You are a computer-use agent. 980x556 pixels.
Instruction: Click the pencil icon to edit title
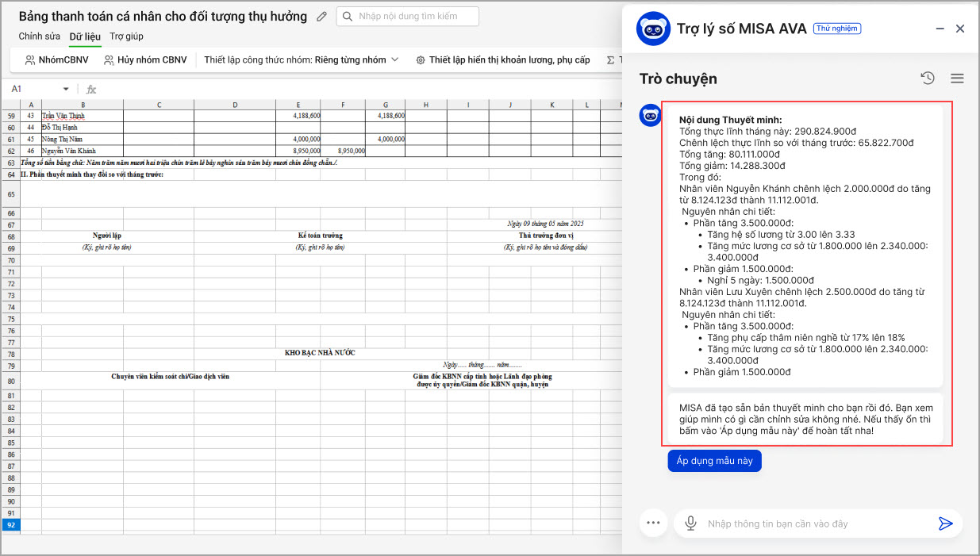[321, 17]
